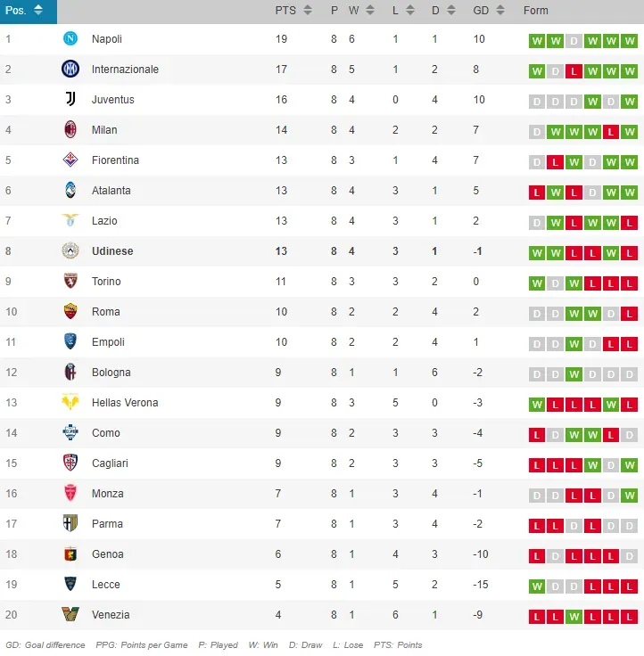Click Venezia's most recent red L form badge
Image resolution: width=644 pixels, height=656 pixels.
[x=630, y=617]
